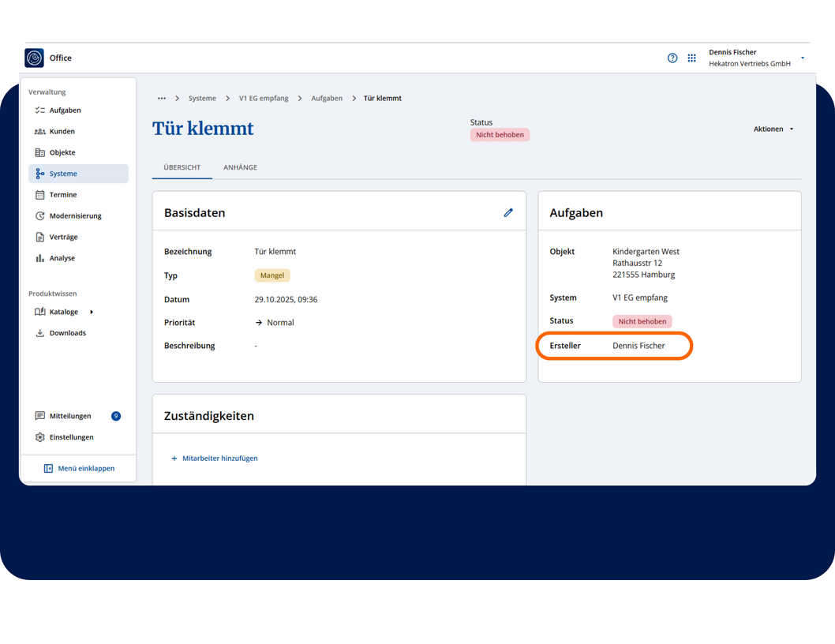Navigate to V1 EG empfang breadcrumb
This screenshot has width=835, height=644.
click(x=264, y=99)
